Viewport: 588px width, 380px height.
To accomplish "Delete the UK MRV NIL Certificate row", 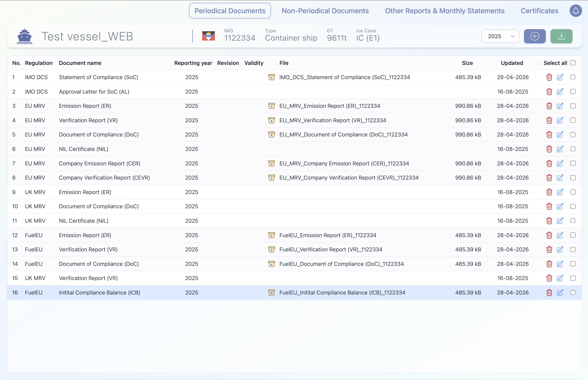I will (549, 221).
